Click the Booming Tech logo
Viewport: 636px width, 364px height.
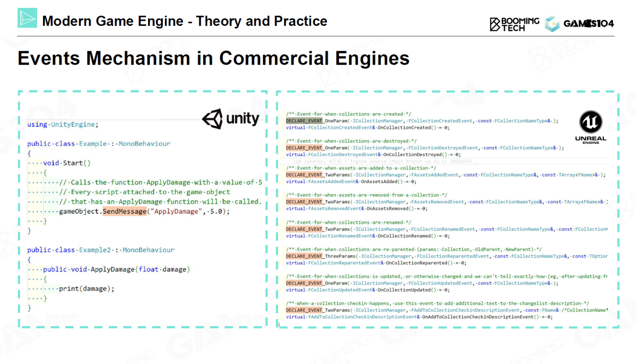click(514, 23)
